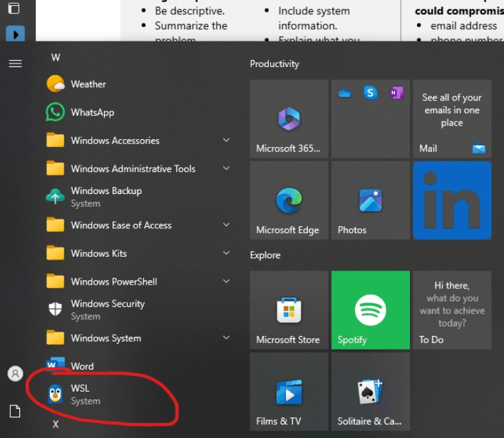The image size is (504, 438).
Task: Open Windows Security shield icon
Action: coord(56,310)
